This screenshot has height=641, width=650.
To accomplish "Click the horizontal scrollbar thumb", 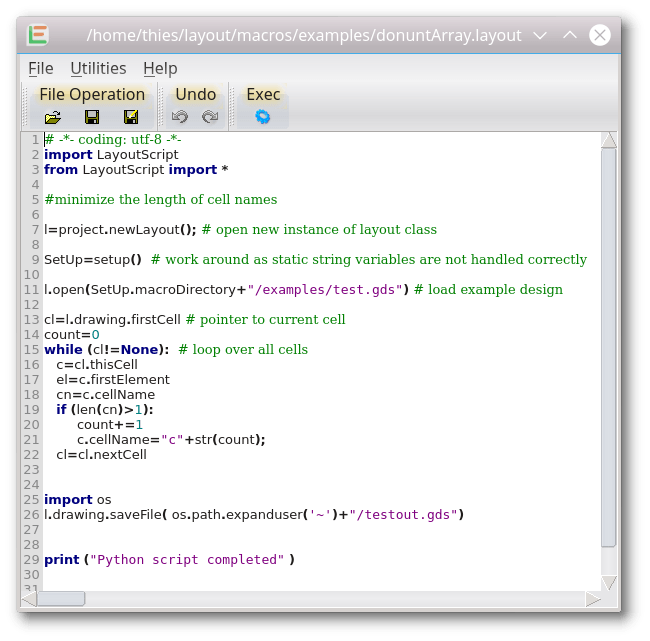I will pos(61,599).
